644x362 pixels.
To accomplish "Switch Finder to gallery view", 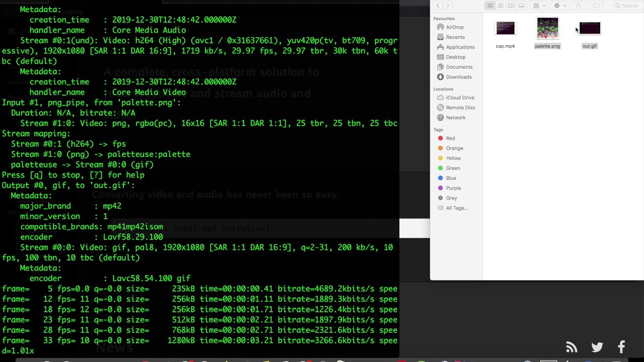I will [521, 6].
